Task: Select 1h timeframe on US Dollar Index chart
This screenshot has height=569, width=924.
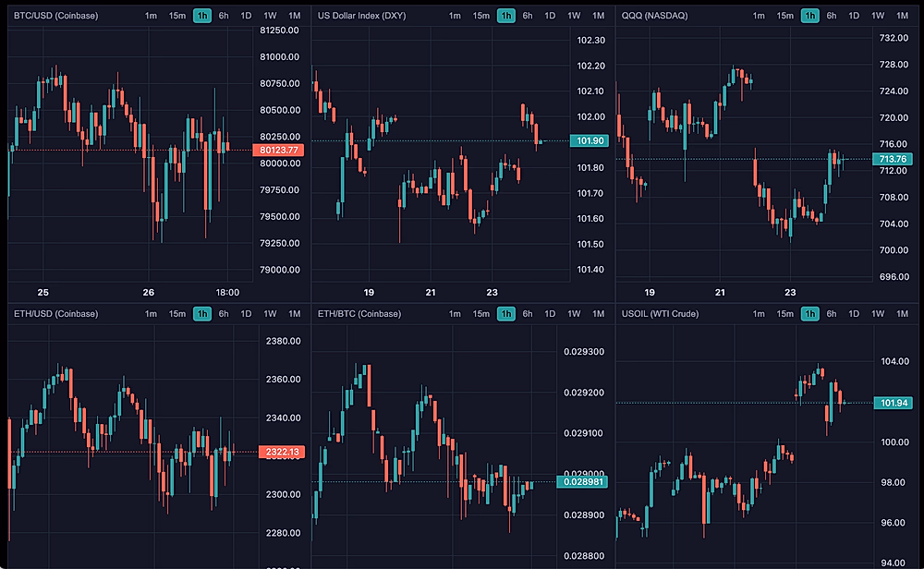Action: click(506, 16)
